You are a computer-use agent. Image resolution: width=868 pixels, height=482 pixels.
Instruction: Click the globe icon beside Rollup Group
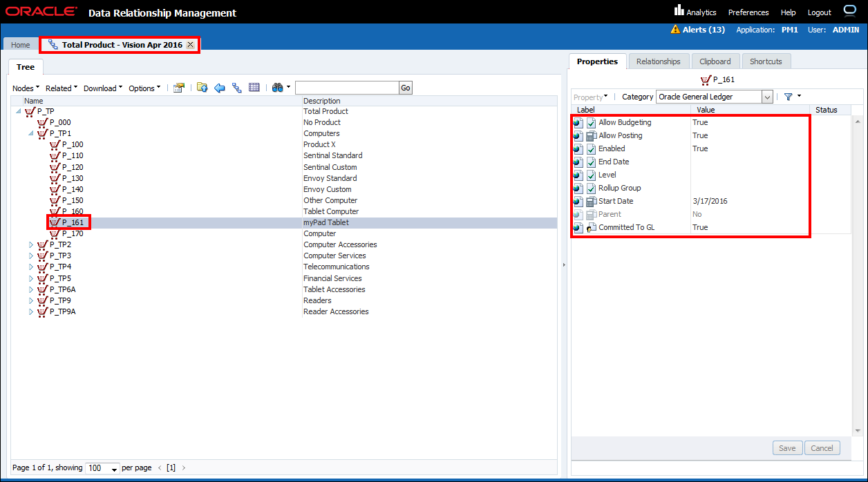(x=578, y=189)
